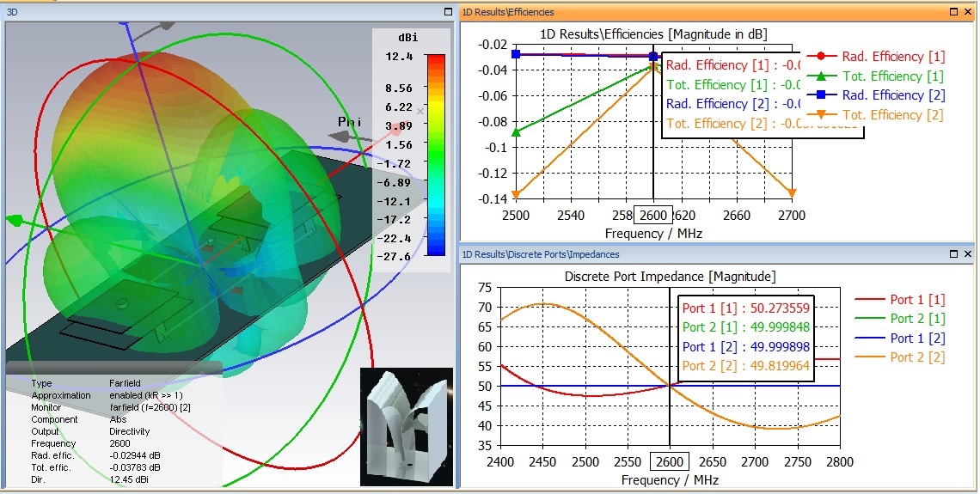This screenshot has width=980, height=494.
Task: Click the Discrete Port Impedance [Magnitude] plot title
Action: (x=670, y=276)
